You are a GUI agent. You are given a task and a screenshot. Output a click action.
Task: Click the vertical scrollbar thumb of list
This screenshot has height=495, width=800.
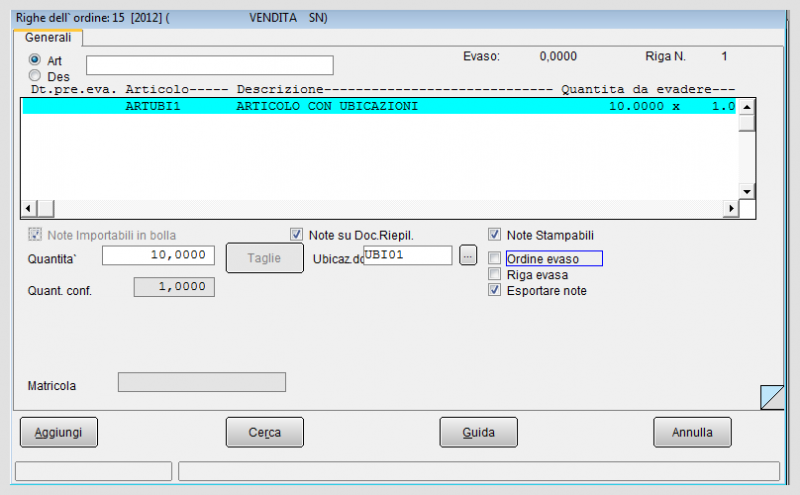pos(746,123)
